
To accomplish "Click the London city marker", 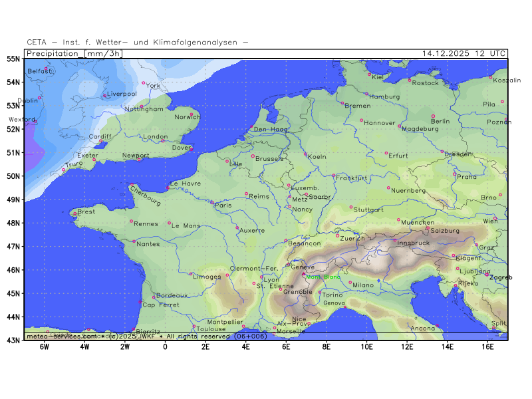I will pyautogui.click(x=162, y=140).
